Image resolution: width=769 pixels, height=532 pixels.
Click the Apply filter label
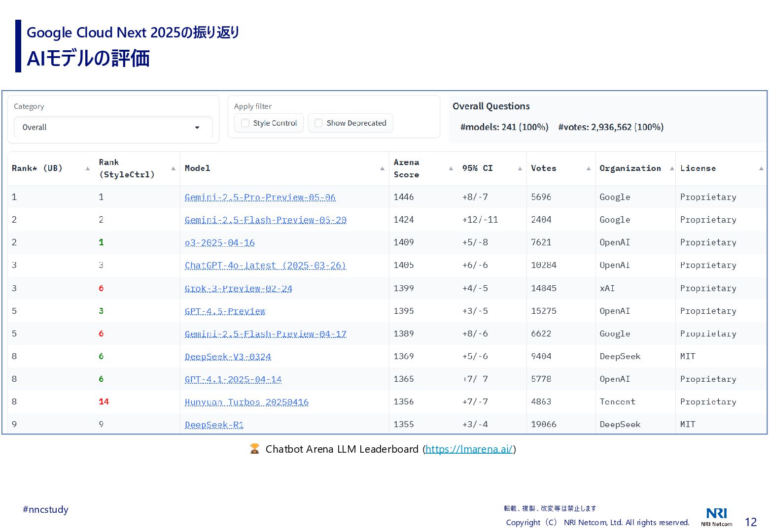pyautogui.click(x=253, y=106)
